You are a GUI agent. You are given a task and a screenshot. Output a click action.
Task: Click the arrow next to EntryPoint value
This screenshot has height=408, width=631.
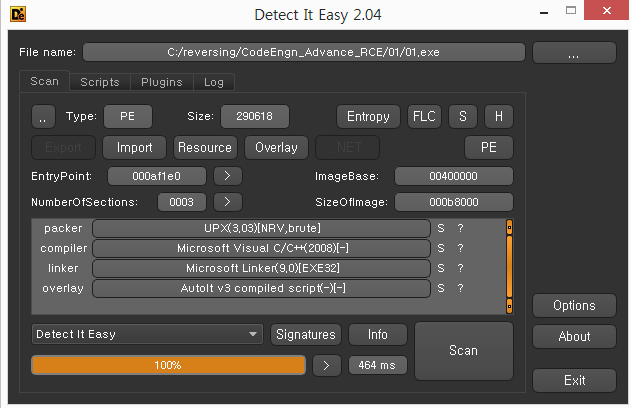[228, 176]
